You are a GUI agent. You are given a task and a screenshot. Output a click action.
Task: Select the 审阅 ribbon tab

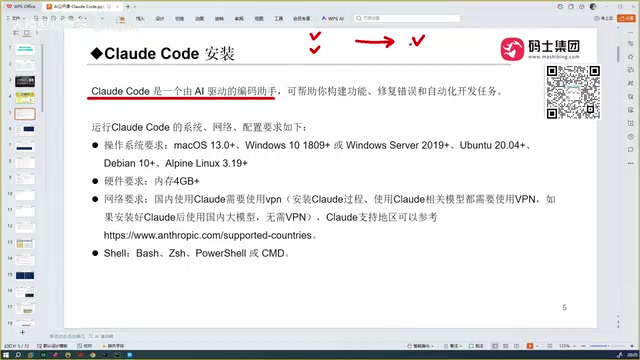[239, 19]
